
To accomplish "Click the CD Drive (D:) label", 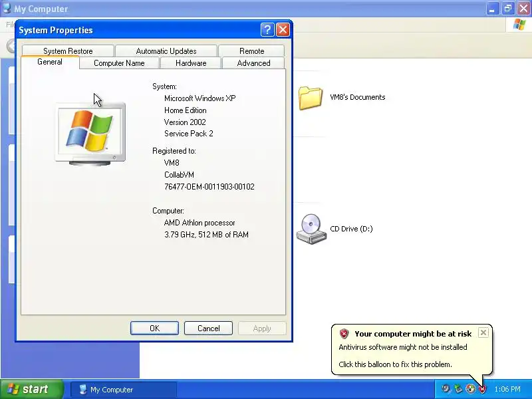I will point(351,229).
